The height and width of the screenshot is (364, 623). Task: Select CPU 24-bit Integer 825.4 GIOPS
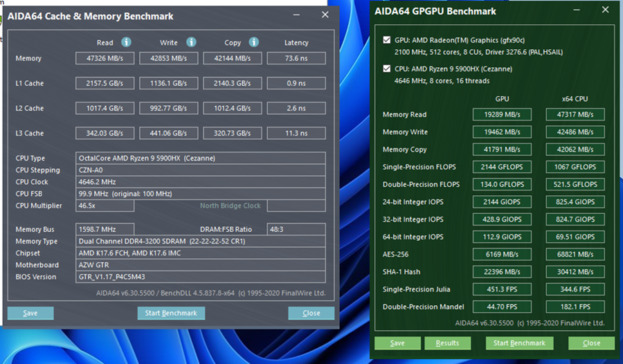click(575, 202)
